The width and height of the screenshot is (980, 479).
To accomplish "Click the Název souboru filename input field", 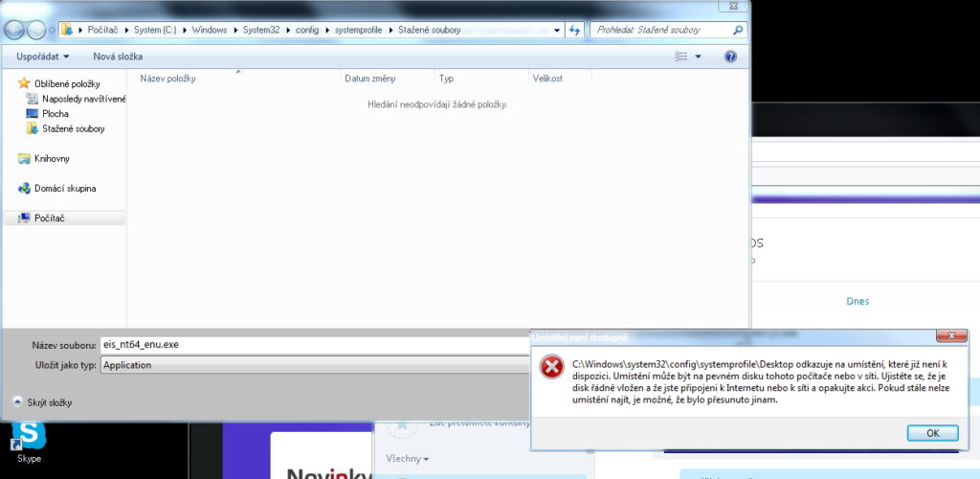I will point(314,345).
